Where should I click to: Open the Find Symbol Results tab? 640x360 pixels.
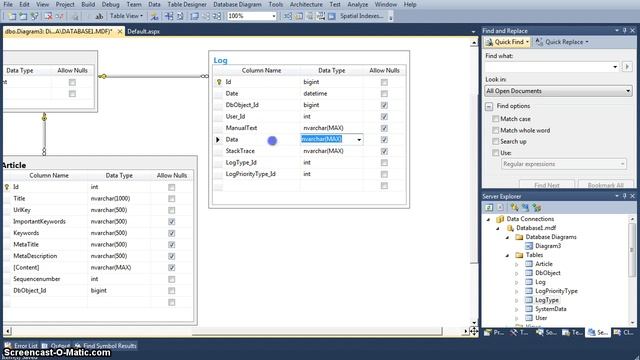pos(105,346)
